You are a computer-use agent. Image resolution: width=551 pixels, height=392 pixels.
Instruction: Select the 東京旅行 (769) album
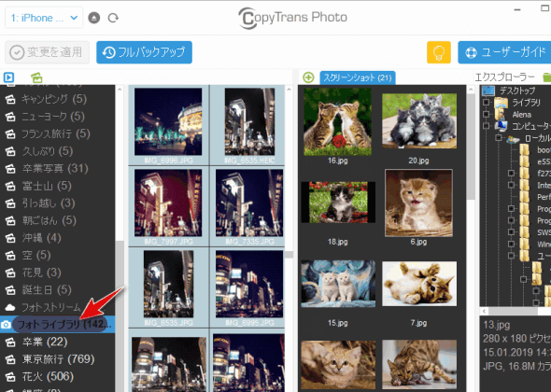(x=57, y=359)
